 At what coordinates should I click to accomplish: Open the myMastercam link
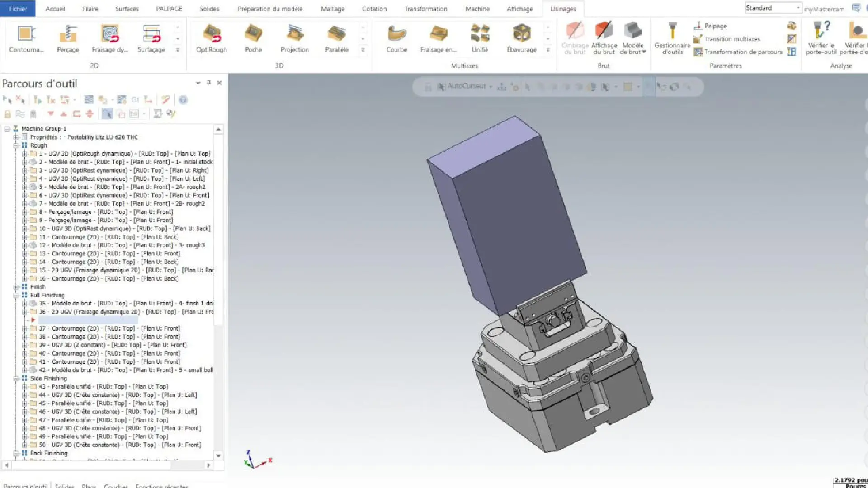(824, 9)
